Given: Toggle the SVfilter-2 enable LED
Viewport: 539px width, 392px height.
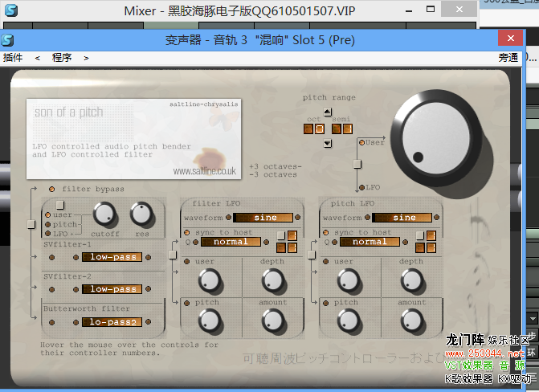Looking at the screenshot, I should pos(51,289).
